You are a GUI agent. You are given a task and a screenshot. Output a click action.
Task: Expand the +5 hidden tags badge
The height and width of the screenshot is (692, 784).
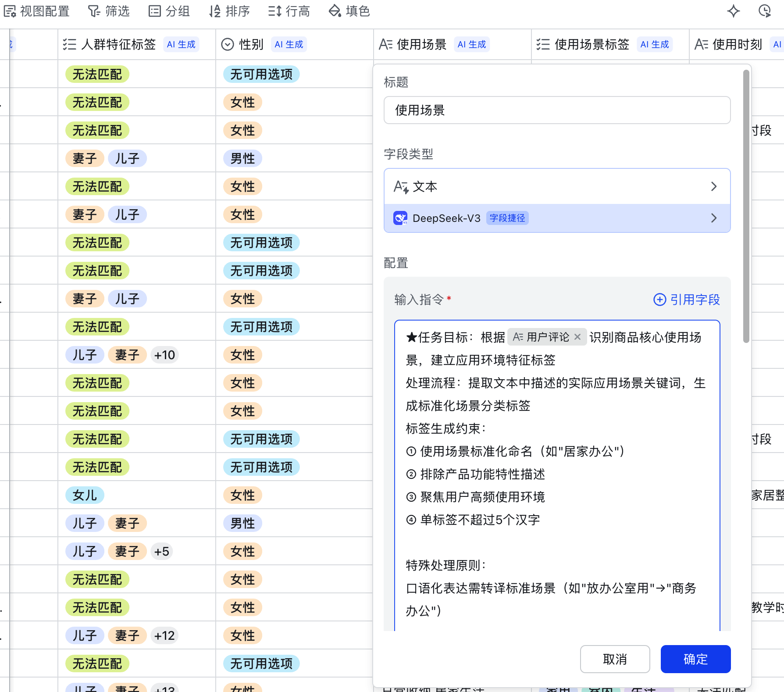(x=162, y=551)
